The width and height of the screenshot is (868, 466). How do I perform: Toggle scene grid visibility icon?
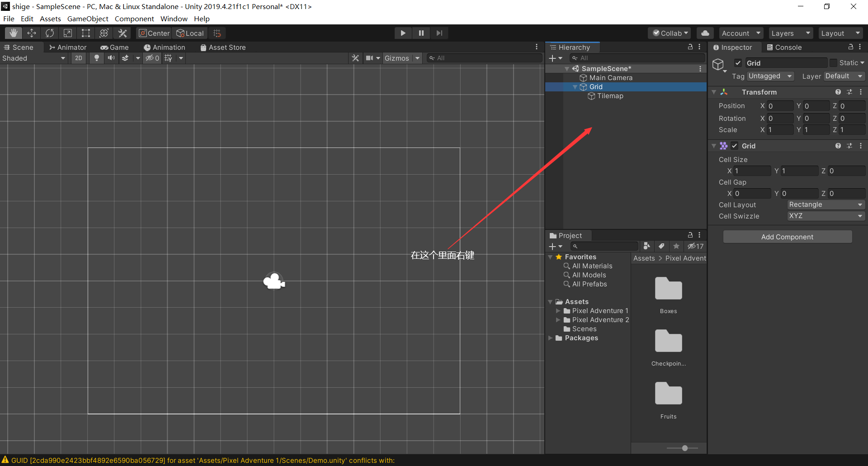point(168,58)
